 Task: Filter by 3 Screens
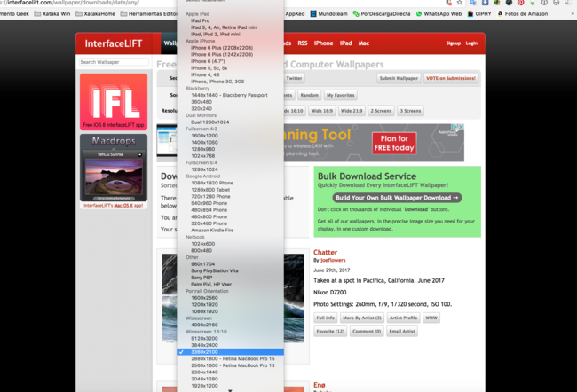tap(410, 110)
